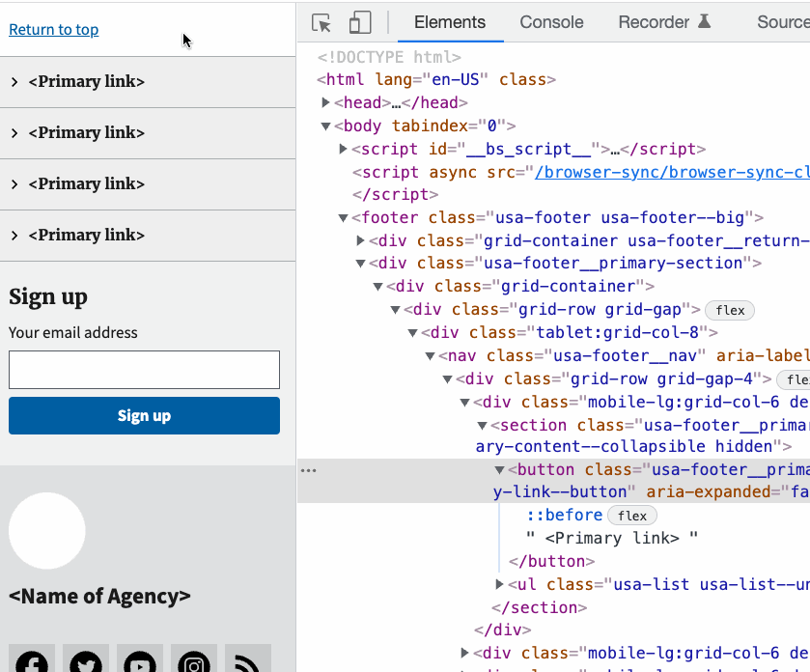
Task: Select the <!DOCTYPE html> line
Action: coord(389,57)
